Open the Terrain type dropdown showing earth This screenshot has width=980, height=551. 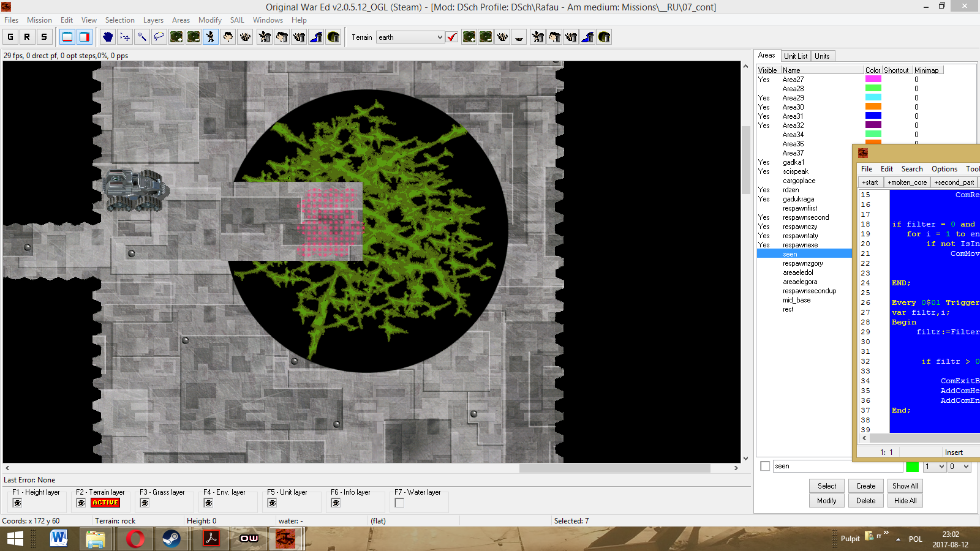(410, 37)
